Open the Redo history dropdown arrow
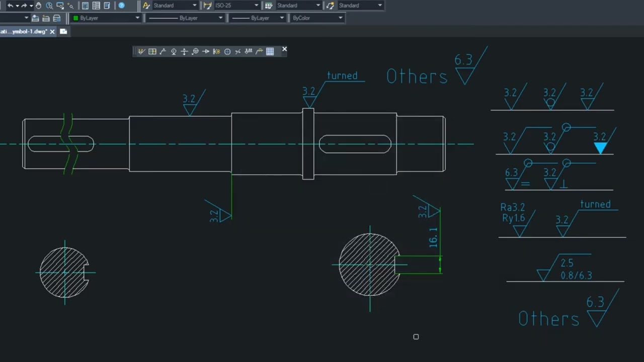Screen dimensions: 644x362 [31, 6]
